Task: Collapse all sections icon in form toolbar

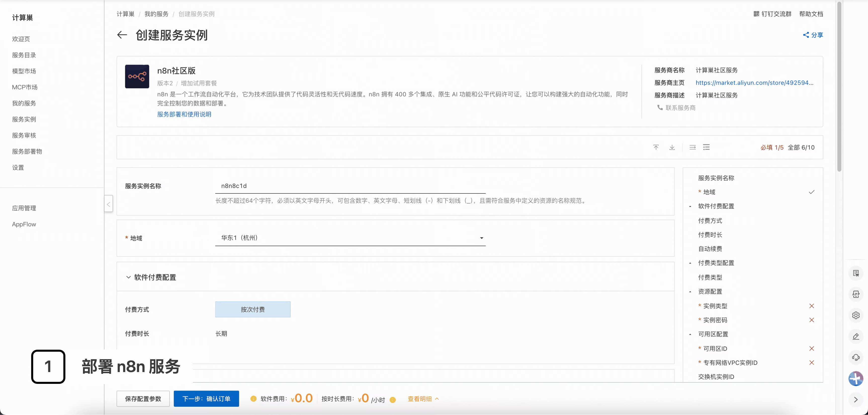Action: click(x=692, y=147)
